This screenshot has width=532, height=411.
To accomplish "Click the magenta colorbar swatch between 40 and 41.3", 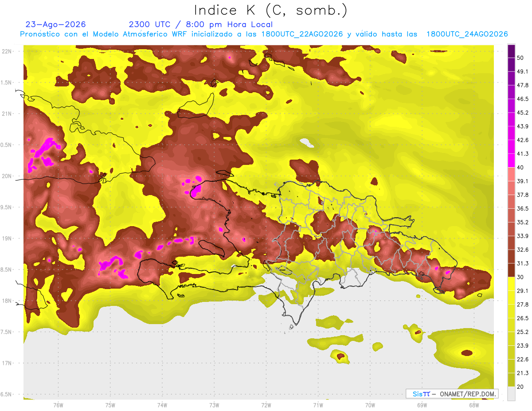I will tap(511, 160).
